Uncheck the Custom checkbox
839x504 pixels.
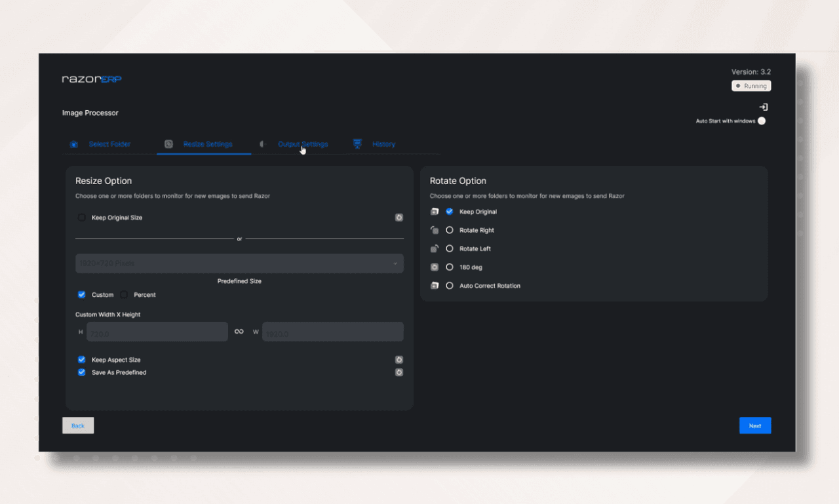click(x=81, y=294)
